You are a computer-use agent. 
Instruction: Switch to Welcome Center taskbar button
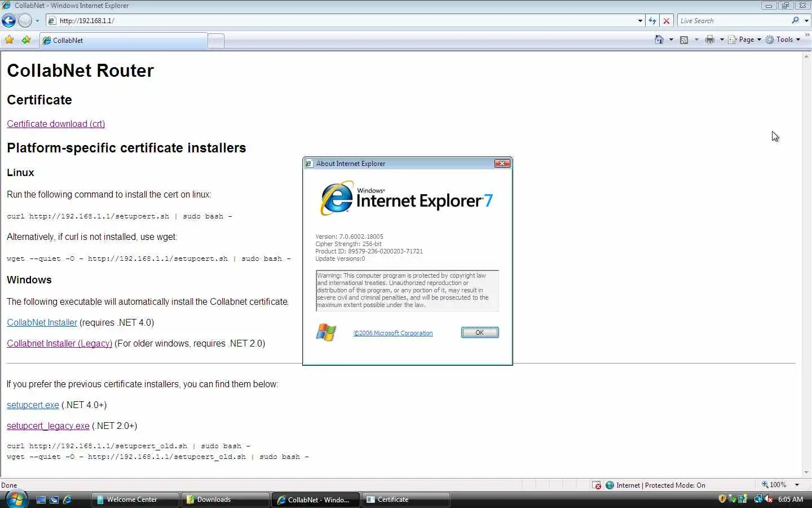tap(135, 500)
